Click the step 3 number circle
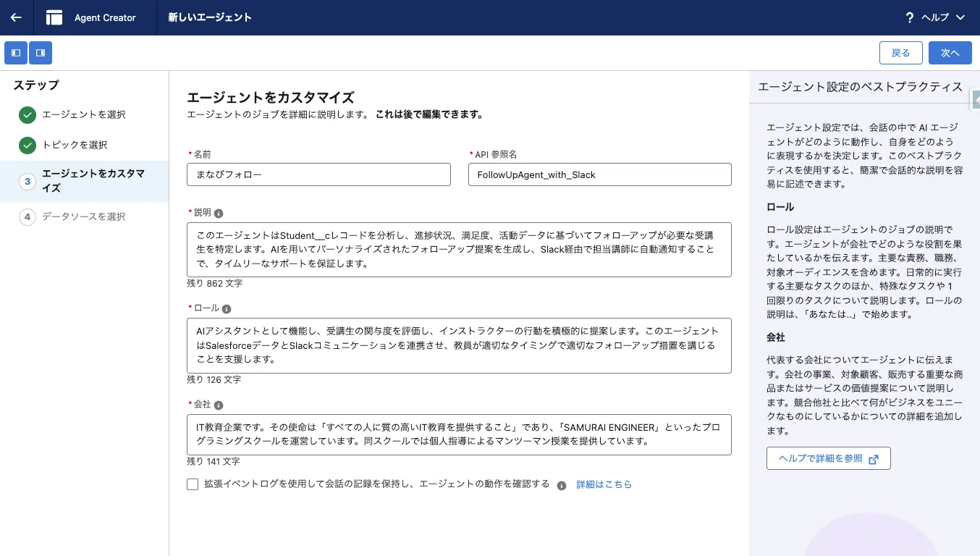Viewport: 980px width, 556px height. [28, 181]
